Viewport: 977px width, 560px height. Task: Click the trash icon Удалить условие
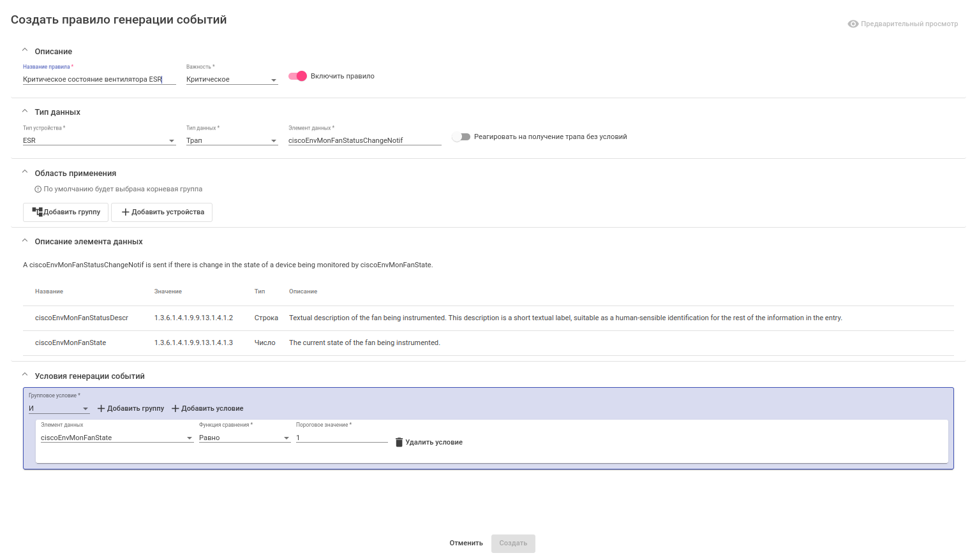399,442
